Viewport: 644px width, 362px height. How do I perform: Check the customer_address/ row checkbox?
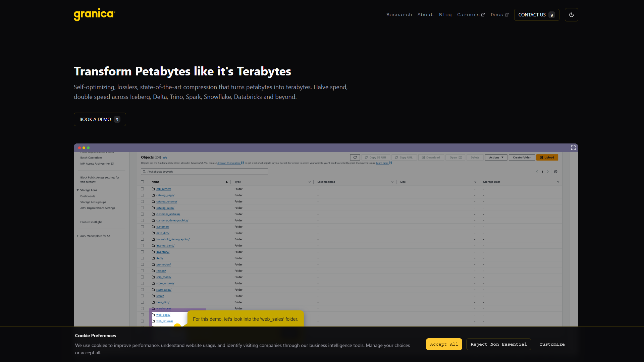point(143,214)
